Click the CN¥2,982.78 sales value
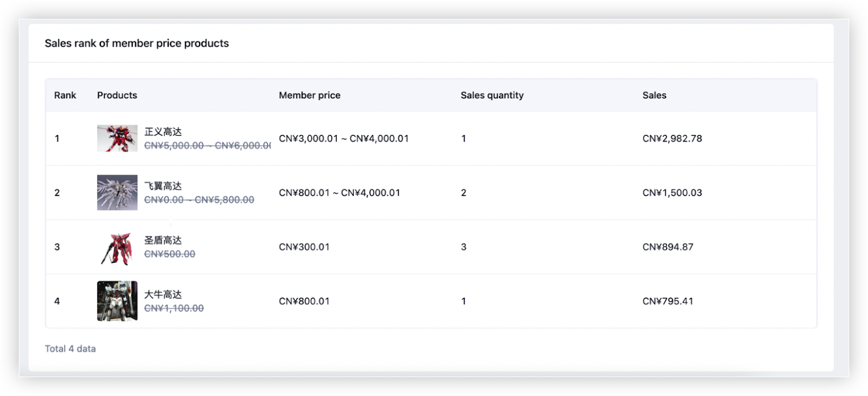 tap(672, 139)
